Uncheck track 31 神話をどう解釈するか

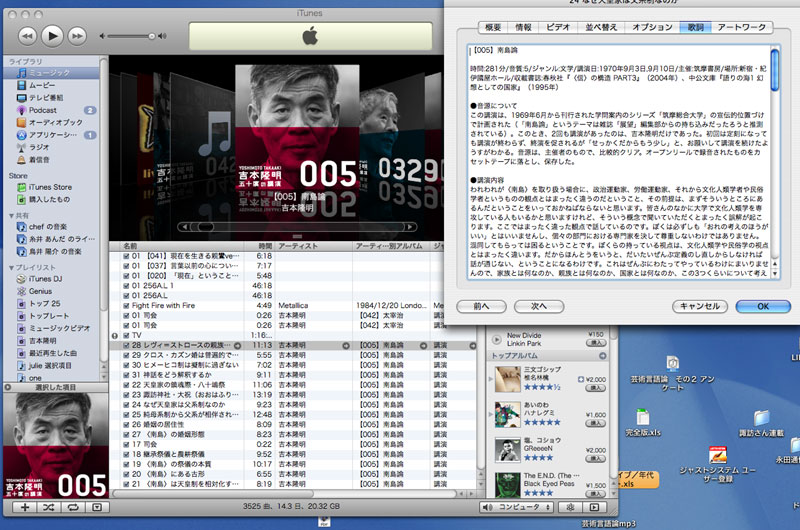click(126, 375)
